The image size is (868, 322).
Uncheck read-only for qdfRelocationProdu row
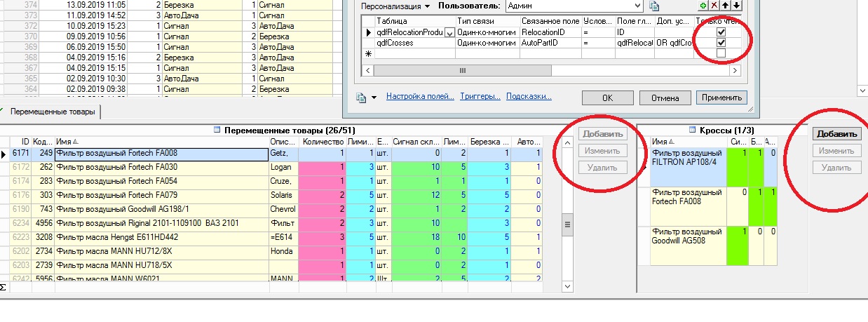tap(721, 32)
